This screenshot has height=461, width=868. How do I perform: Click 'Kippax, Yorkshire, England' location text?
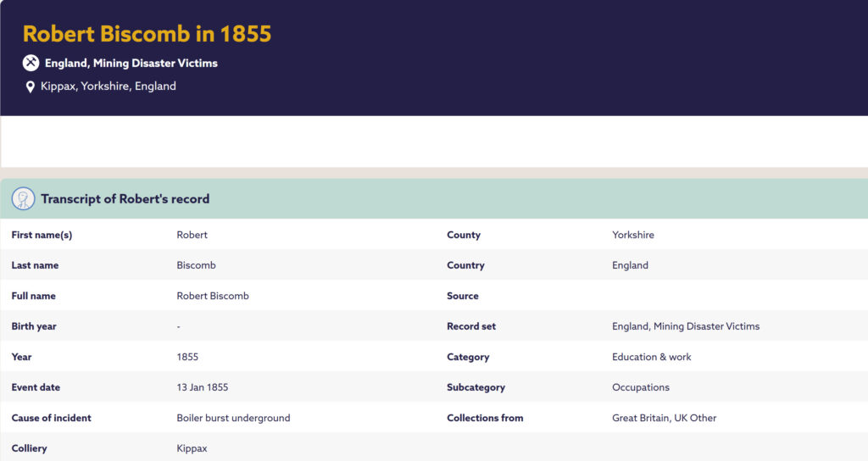[x=108, y=86]
